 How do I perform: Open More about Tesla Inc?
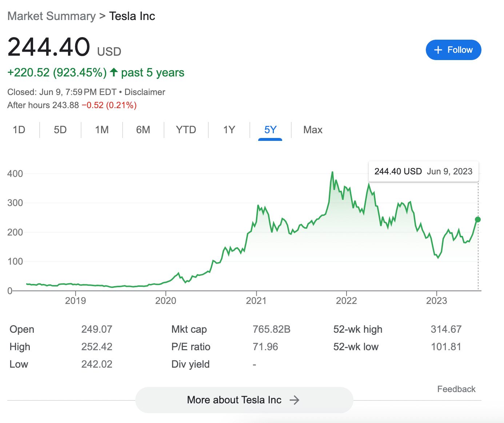pyautogui.click(x=244, y=400)
